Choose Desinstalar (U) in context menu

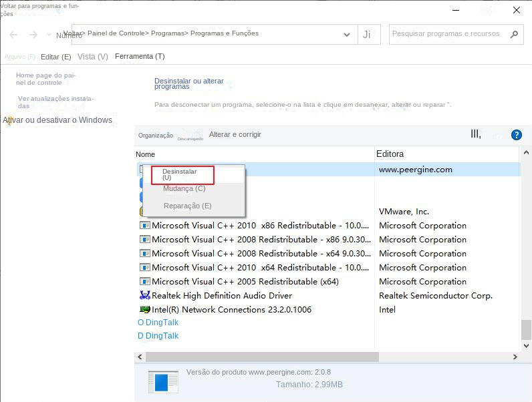[x=182, y=175]
